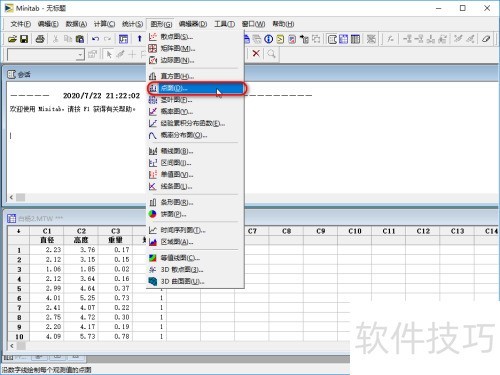Click worksheet scroll-left arrow
The height and width of the screenshot is (375, 500).
click(x=12, y=346)
